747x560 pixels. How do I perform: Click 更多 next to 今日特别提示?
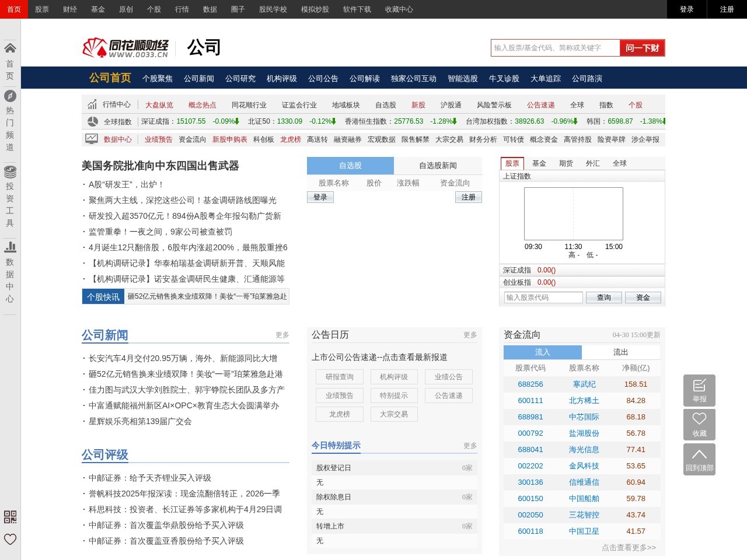pyautogui.click(x=470, y=446)
